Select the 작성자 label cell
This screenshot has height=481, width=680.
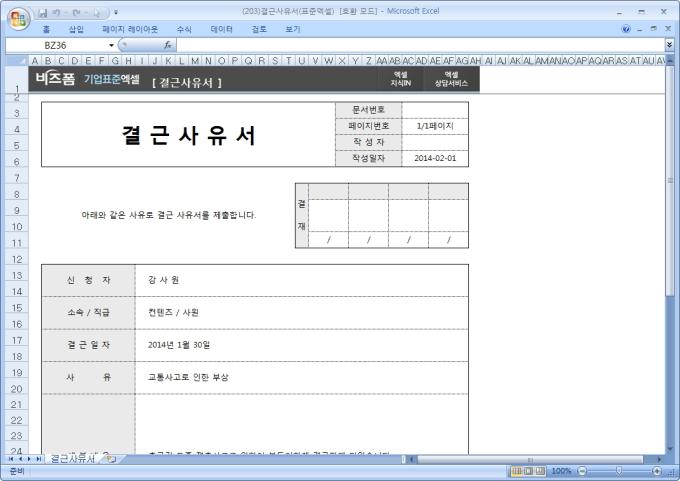(368, 142)
